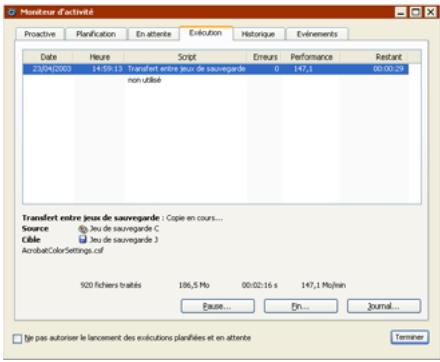Click the 00:00:29 remaining time cell
Image resolution: width=440 pixels, height=362 pixels.
tap(388, 69)
